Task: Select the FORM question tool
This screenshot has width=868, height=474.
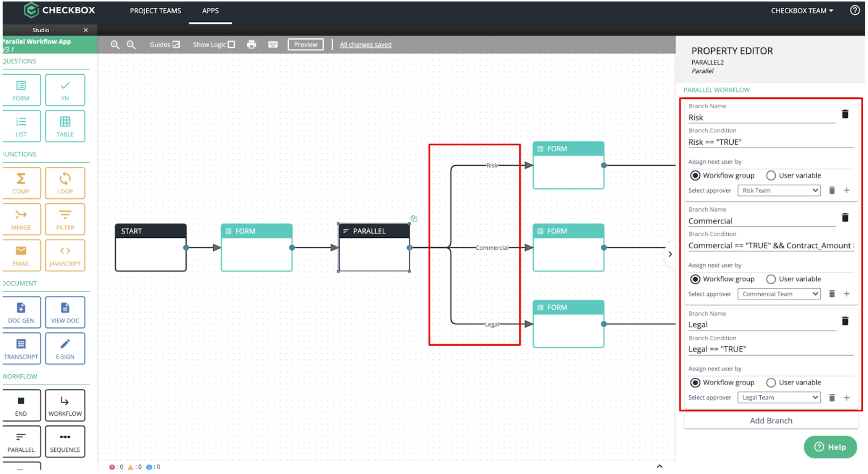Action: click(x=21, y=90)
